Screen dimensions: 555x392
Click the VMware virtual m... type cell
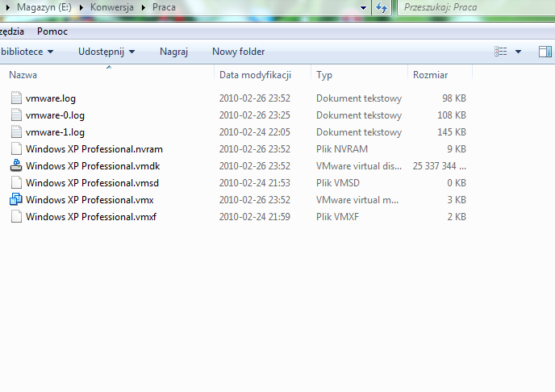tap(357, 200)
